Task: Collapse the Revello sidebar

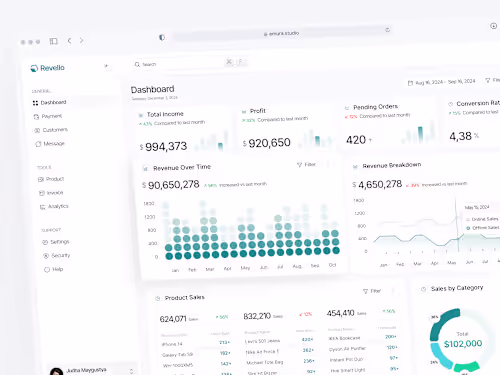Action: pyautogui.click(x=106, y=66)
